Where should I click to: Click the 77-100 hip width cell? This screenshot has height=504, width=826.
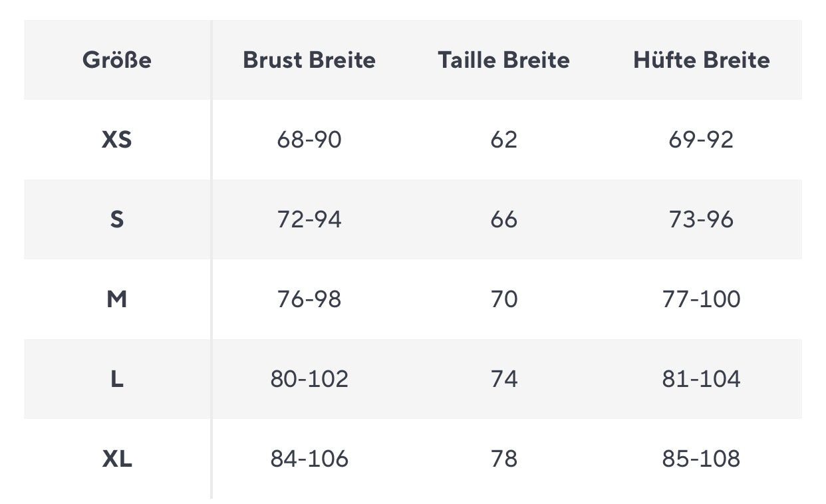coord(701,299)
